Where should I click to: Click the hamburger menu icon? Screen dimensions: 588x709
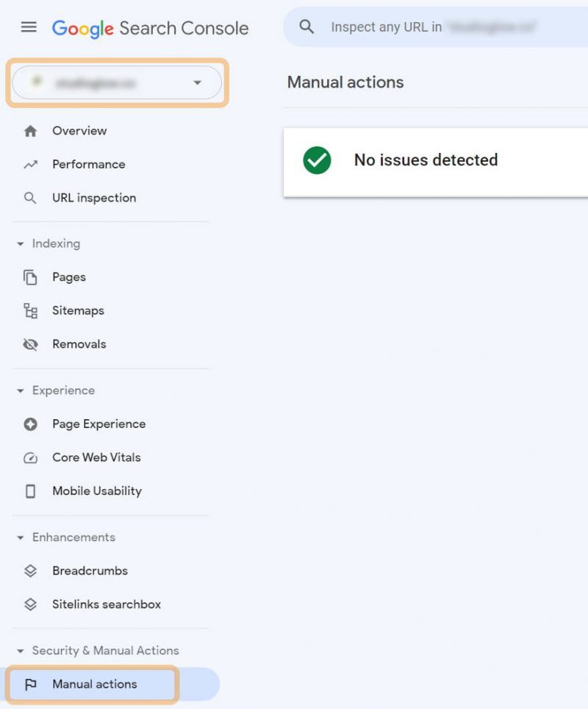29,27
